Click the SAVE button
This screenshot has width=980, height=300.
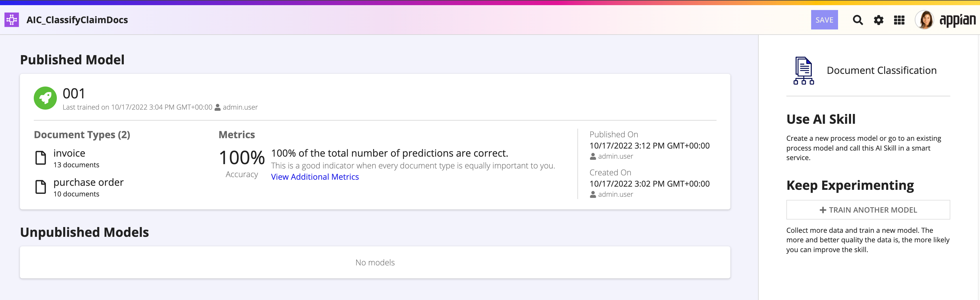coord(824,20)
